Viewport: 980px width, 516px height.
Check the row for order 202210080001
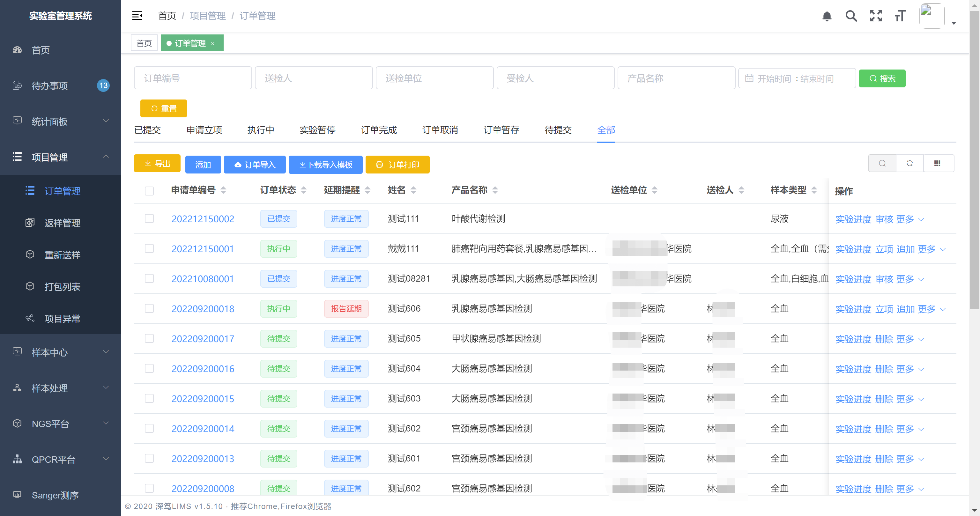(x=149, y=279)
